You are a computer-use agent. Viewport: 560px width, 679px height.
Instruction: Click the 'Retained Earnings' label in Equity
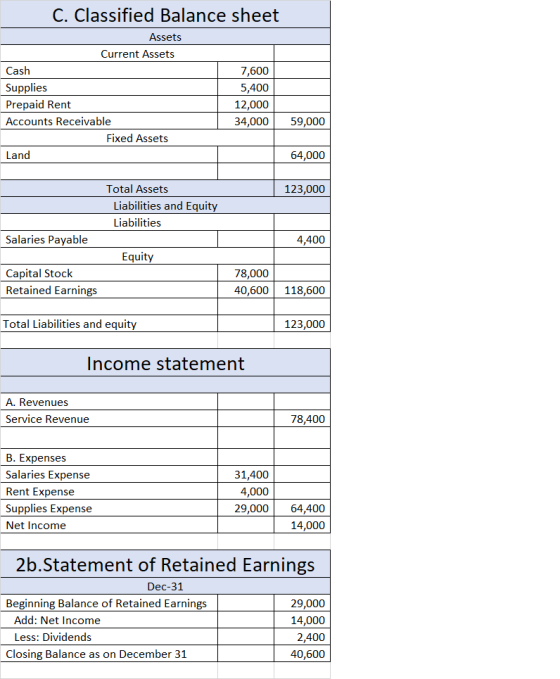coord(109,290)
